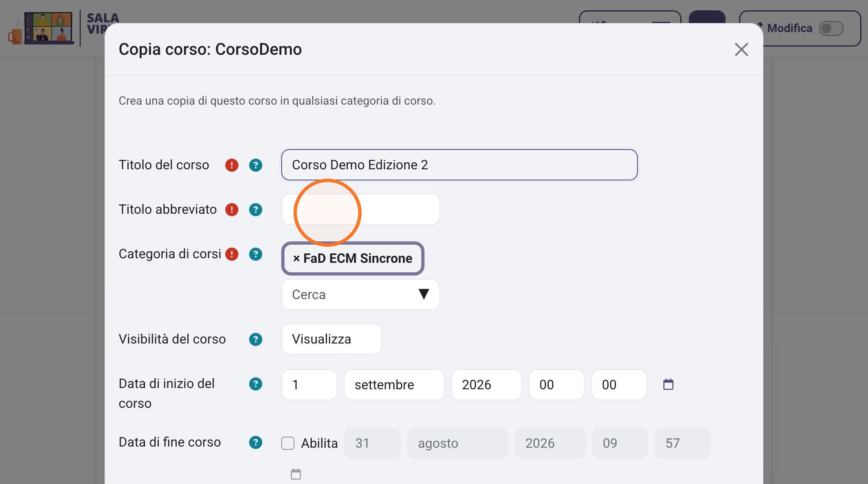Click the Titolo del corso input field

tap(459, 165)
